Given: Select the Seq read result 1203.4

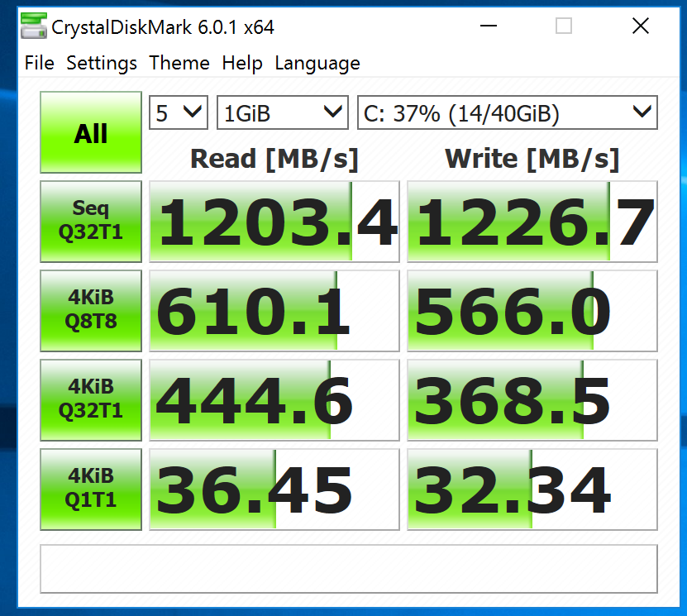Looking at the screenshot, I should coord(274,222).
